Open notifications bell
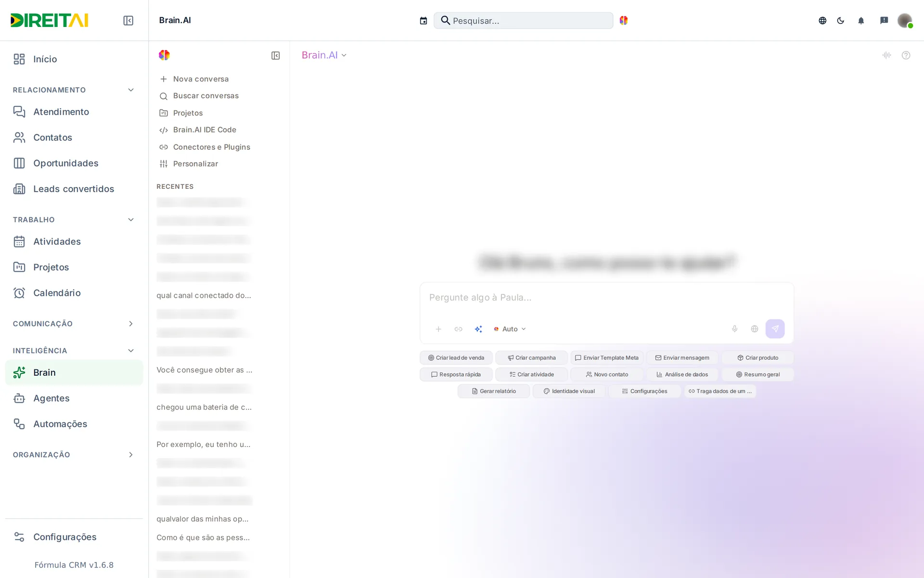Screen dimensions: 924x578 (861, 20)
